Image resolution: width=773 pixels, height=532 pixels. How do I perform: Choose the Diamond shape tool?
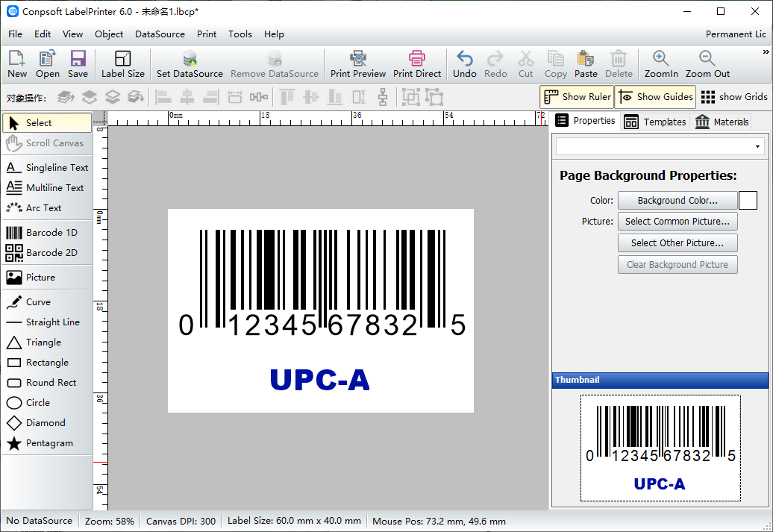[x=47, y=423]
